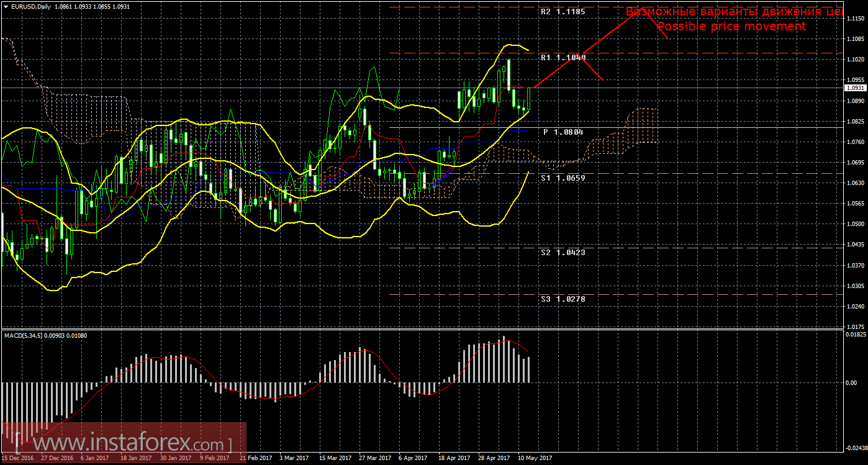Click the P 1.0804 pivot label
Image resolution: width=868 pixels, height=465 pixels.
pos(563,132)
